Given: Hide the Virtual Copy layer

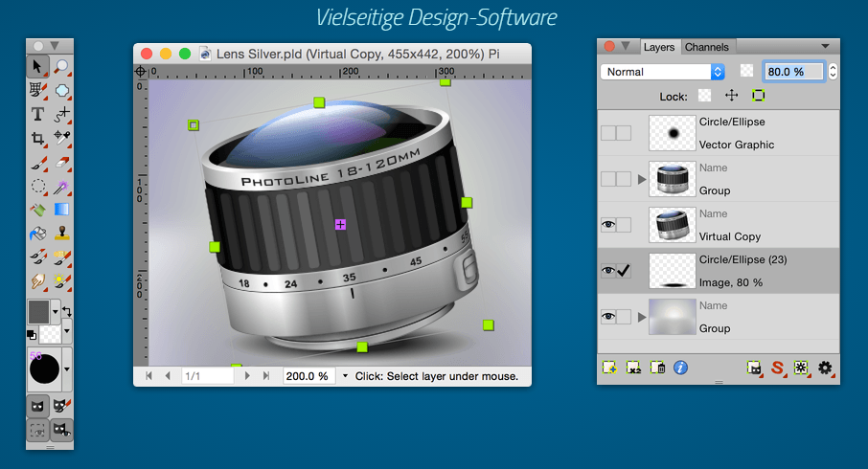Looking at the screenshot, I should pyautogui.click(x=608, y=225).
